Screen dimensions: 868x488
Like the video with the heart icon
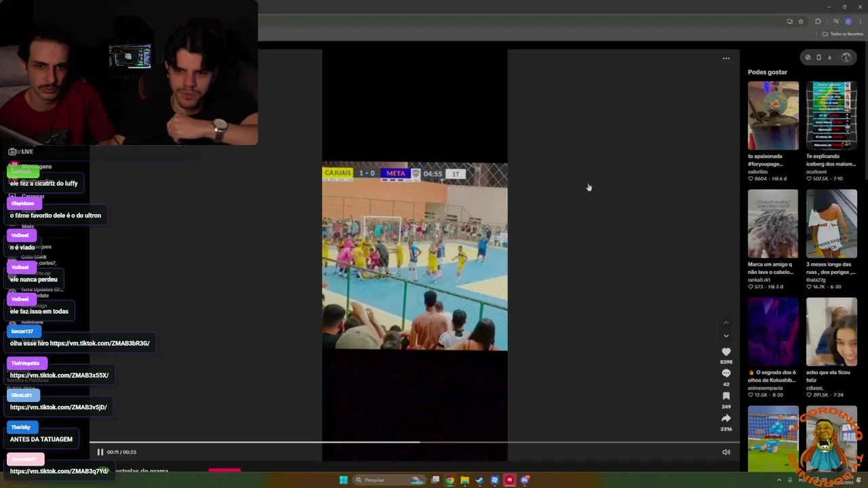click(726, 352)
